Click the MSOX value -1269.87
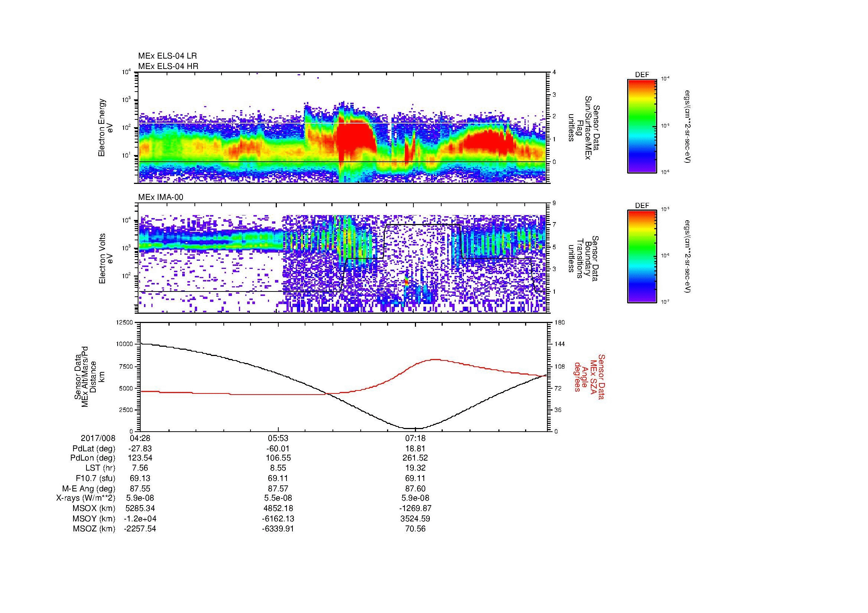 415,508
